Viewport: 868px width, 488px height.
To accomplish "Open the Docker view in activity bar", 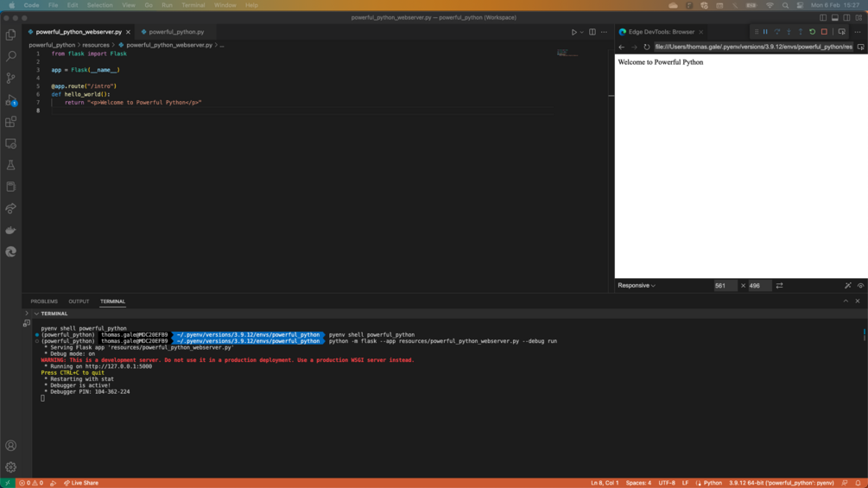I will click(10, 230).
